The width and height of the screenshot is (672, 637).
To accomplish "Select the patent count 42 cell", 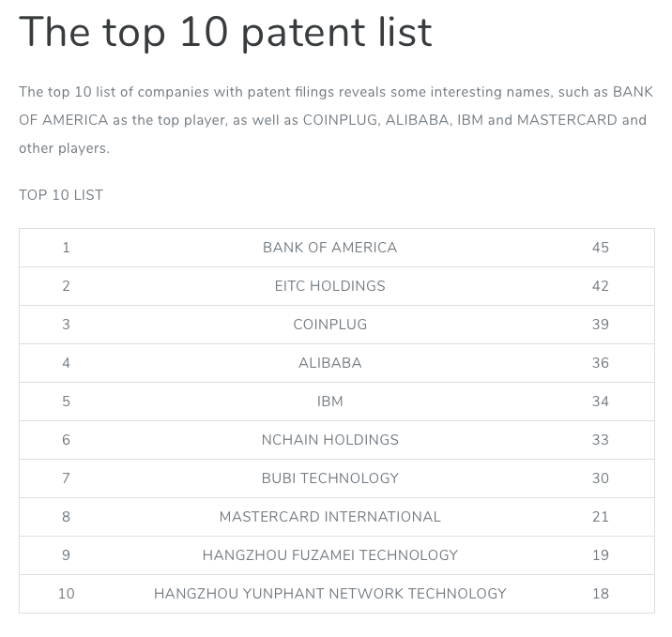I will tap(601, 286).
